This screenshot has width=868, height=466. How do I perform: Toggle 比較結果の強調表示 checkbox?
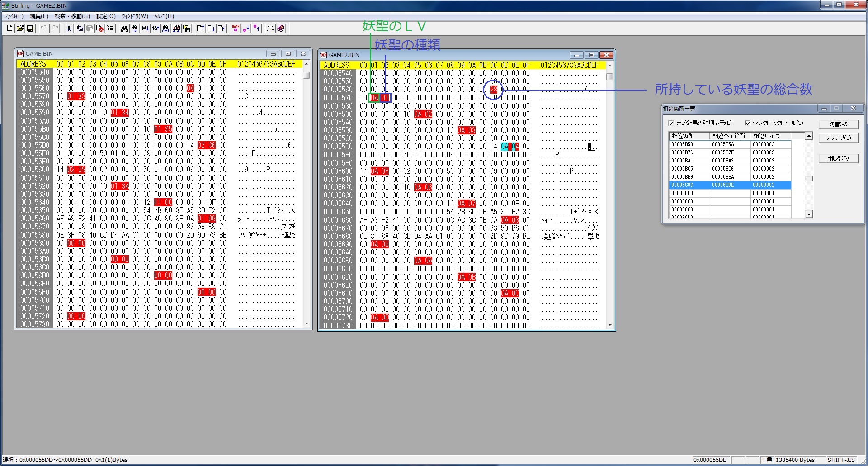pos(671,123)
